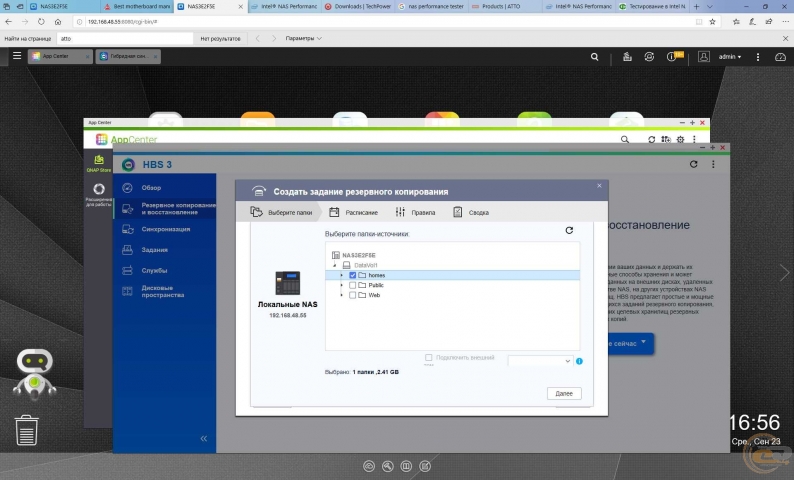The height and width of the screenshot is (480, 794).
Task: Click App Center manual install icon
Action: pos(666,139)
